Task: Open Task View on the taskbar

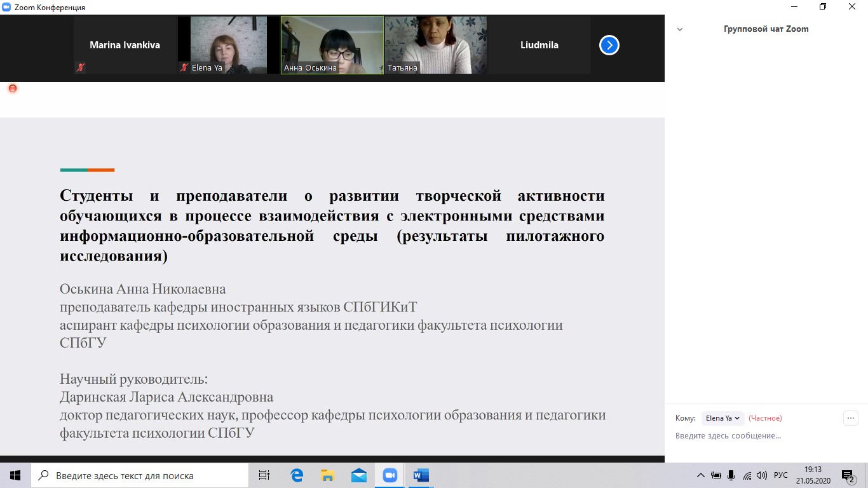Action: point(264,475)
